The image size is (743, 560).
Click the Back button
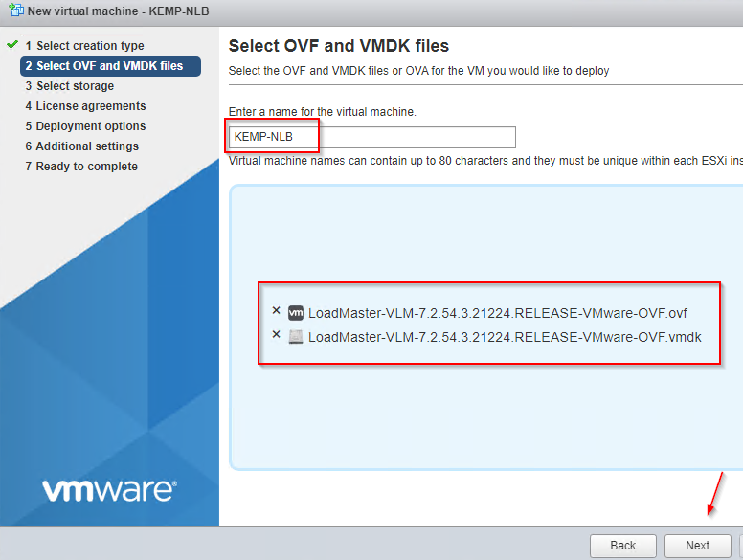tap(622, 546)
